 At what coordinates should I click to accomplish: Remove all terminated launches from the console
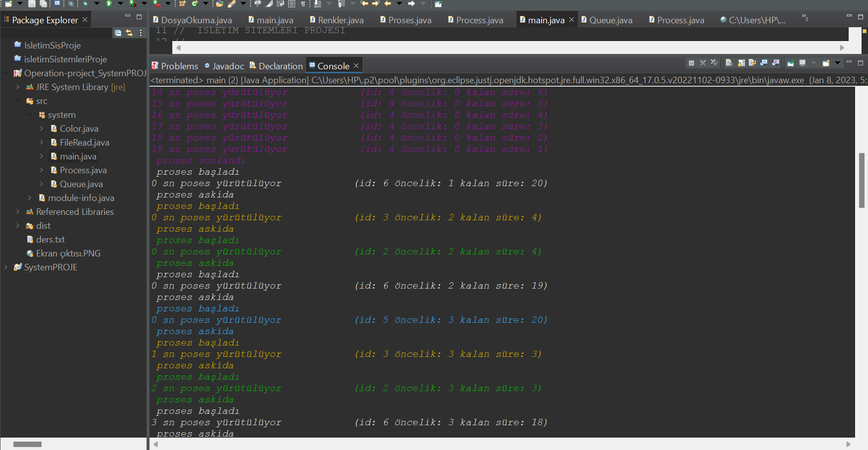714,63
